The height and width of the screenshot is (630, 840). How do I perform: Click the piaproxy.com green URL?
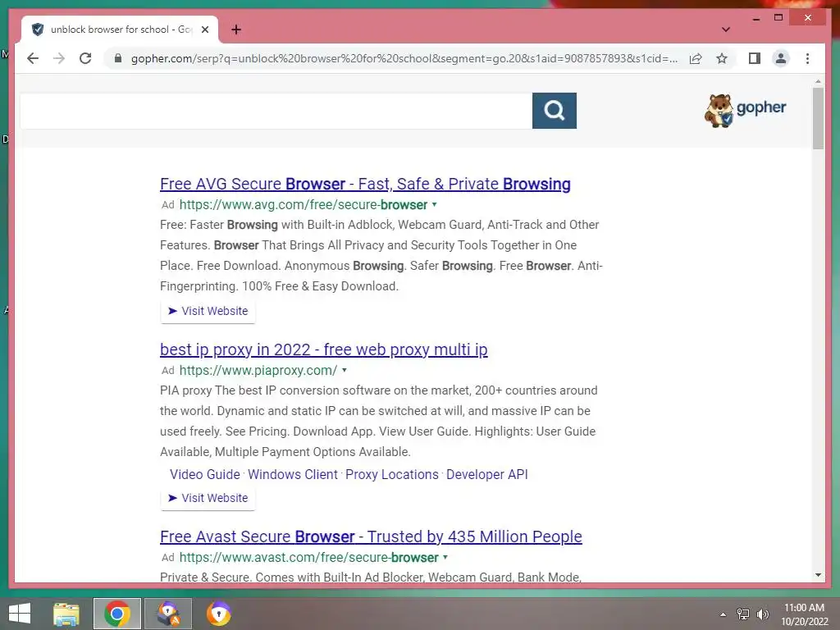[x=258, y=370]
